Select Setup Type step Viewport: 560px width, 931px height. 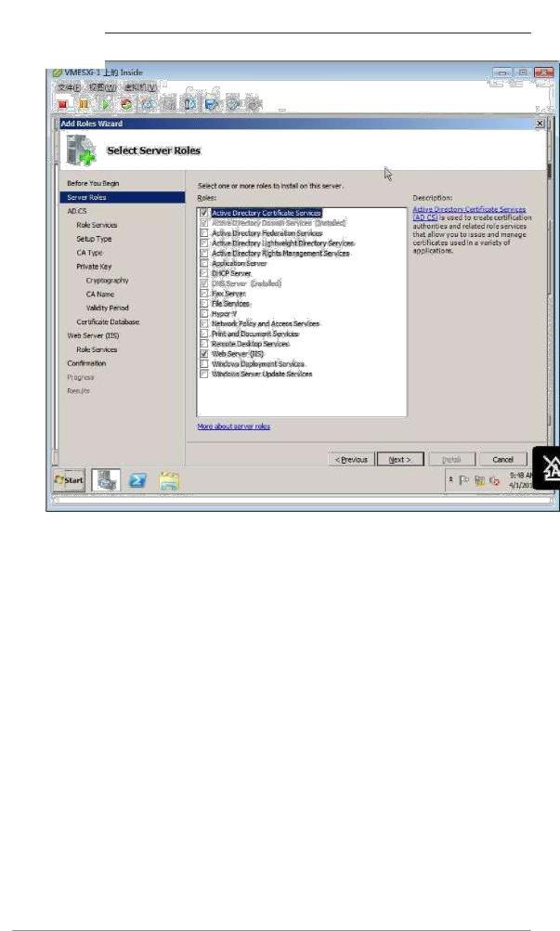[x=94, y=239]
